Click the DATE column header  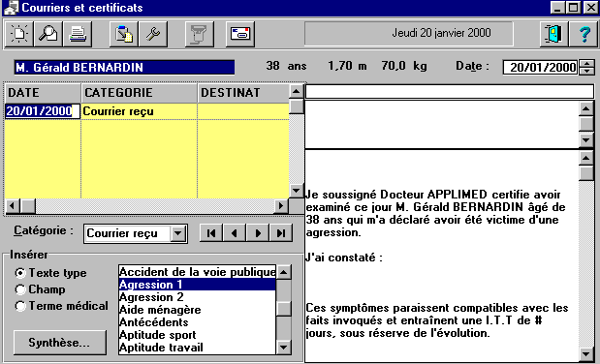[43, 93]
